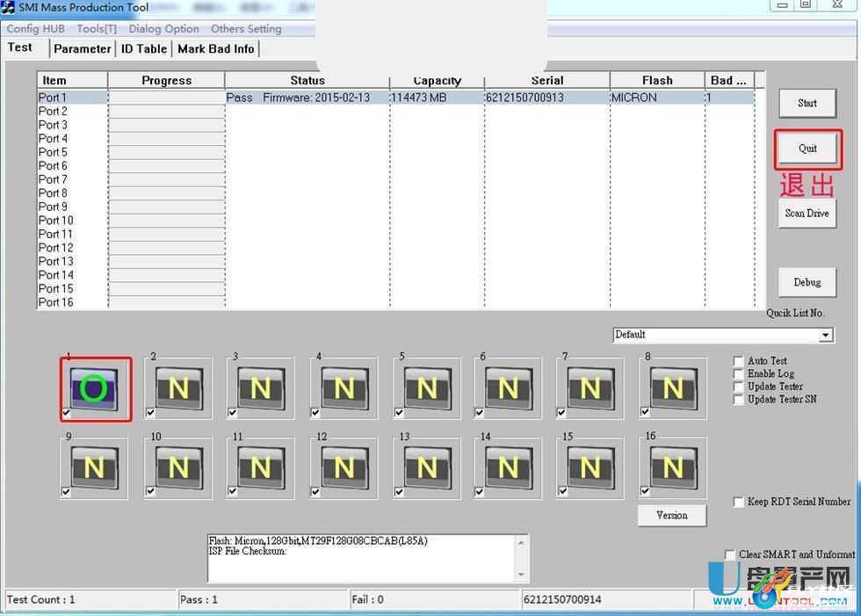Click port 12 N status icon
Image resolution: width=861 pixels, height=616 pixels.
click(x=344, y=468)
